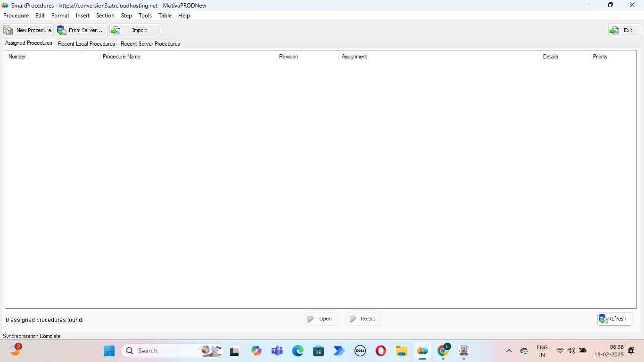Click the Import toolbar button
644x362 pixels.
[135, 30]
